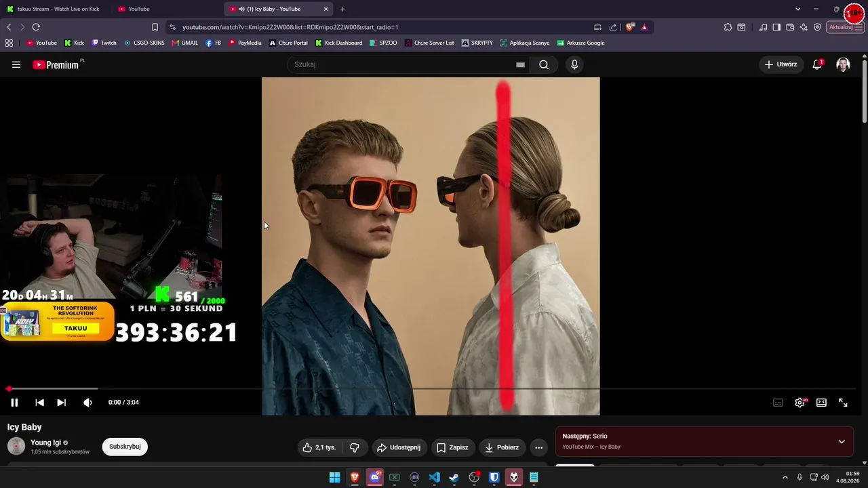This screenshot has height=488, width=868.
Task: Pause the Icy Baby video
Action: (x=14, y=403)
